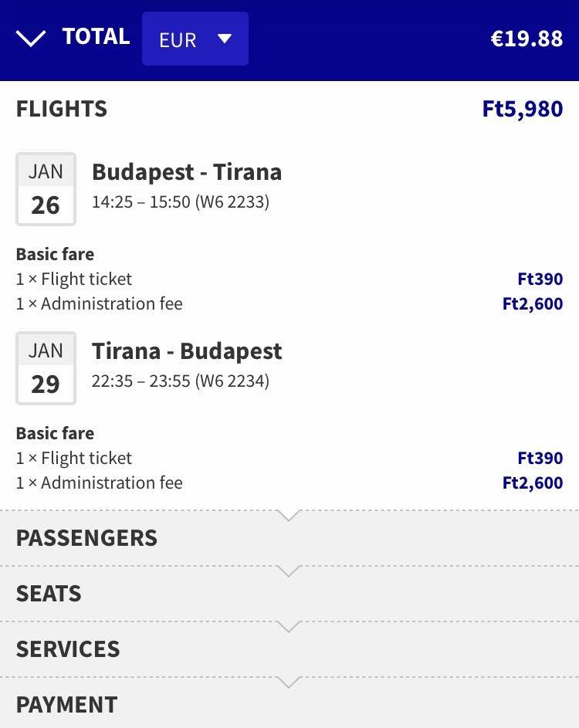Viewport: 579px width, 728px height.
Task: Click the TOTAL label in header
Action: tap(96, 36)
